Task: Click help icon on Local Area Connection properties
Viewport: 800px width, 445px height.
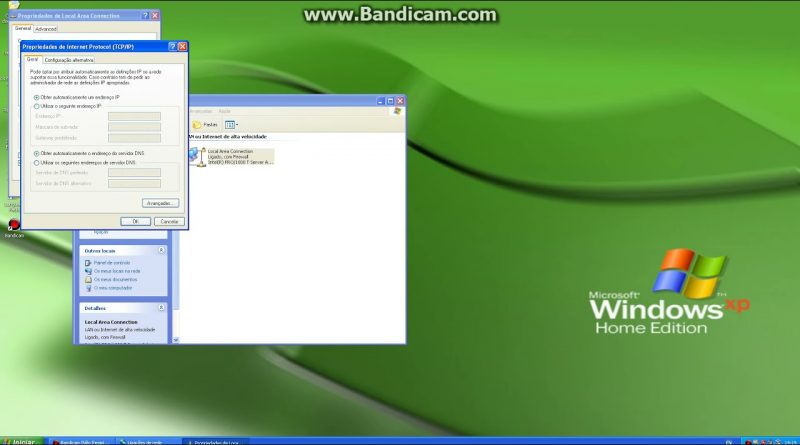Action: pyautogui.click(x=145, y=16)
